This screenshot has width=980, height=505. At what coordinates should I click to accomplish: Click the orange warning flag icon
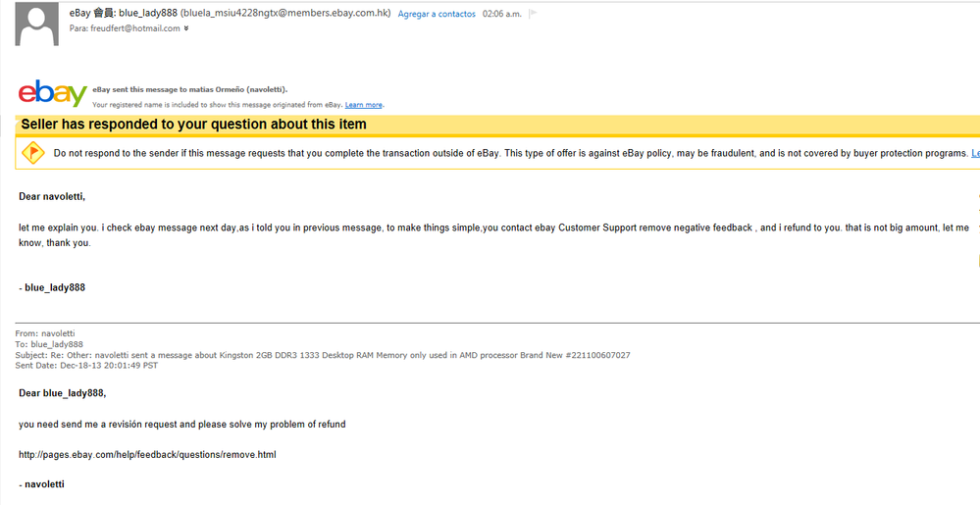pos(33,153)
